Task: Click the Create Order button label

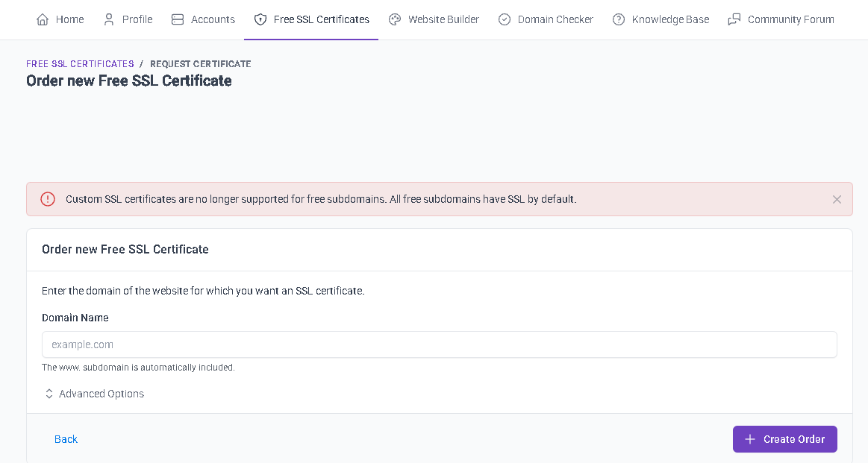Action: [x=794, y=439]
